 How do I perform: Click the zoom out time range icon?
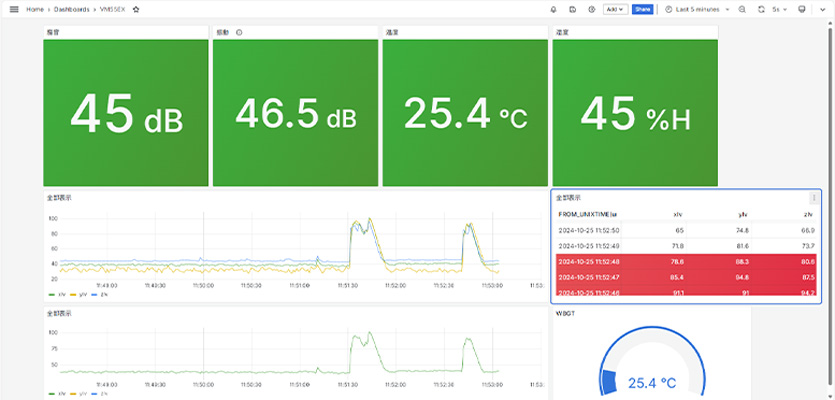point(742,9)
